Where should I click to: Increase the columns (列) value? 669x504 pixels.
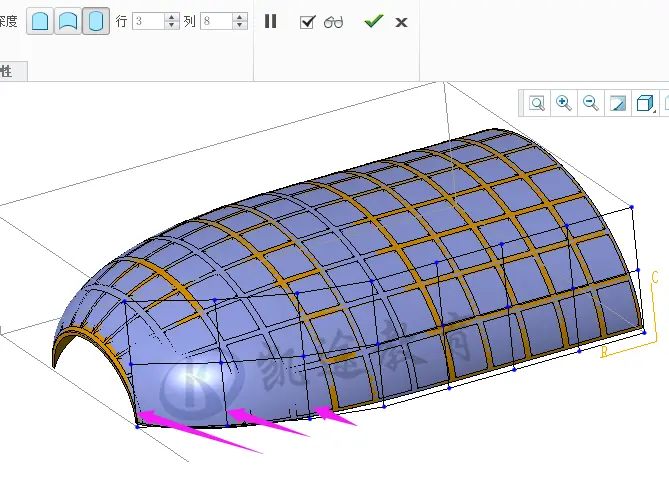(x=240, y=17)
